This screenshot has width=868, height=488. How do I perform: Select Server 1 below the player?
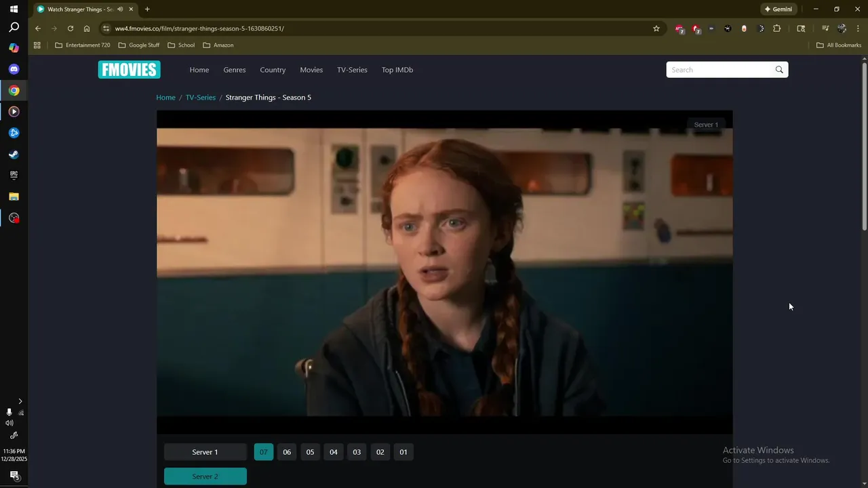click(x=205, y=452)
